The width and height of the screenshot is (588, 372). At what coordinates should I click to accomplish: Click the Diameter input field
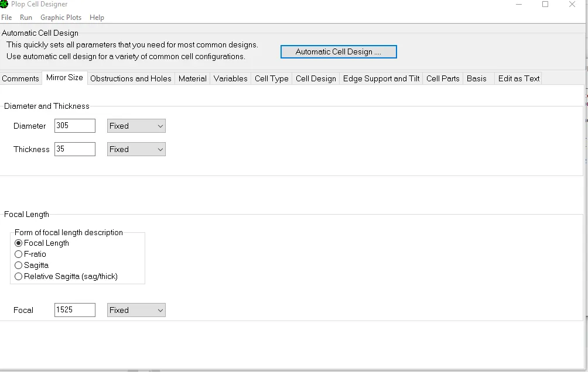point(74,126)
